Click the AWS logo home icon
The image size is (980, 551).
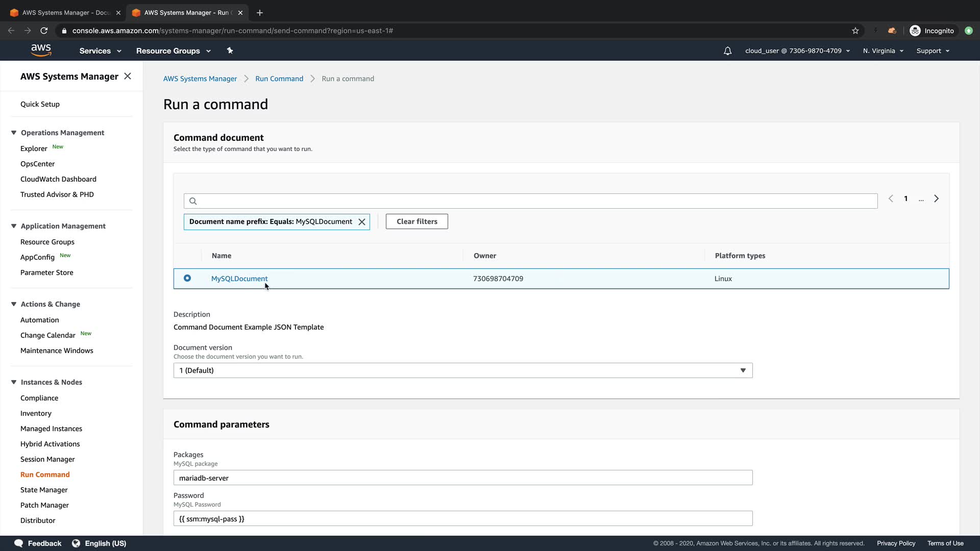point(41,50)
